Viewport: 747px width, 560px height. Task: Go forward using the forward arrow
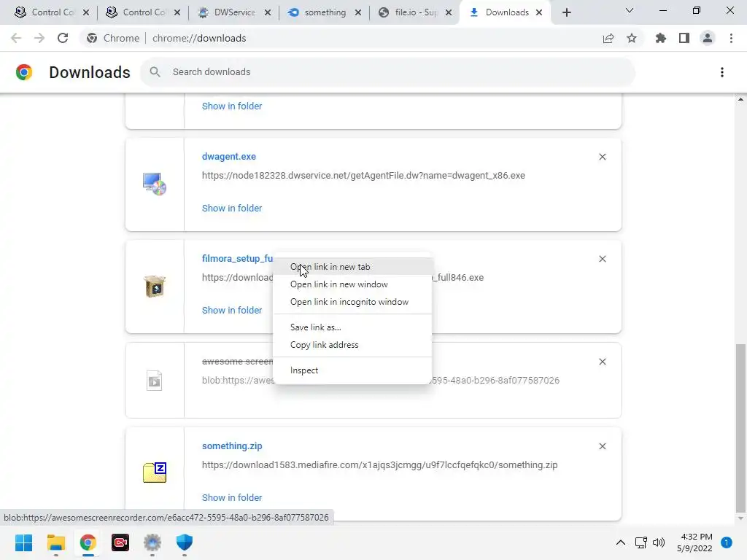[39, 38]
